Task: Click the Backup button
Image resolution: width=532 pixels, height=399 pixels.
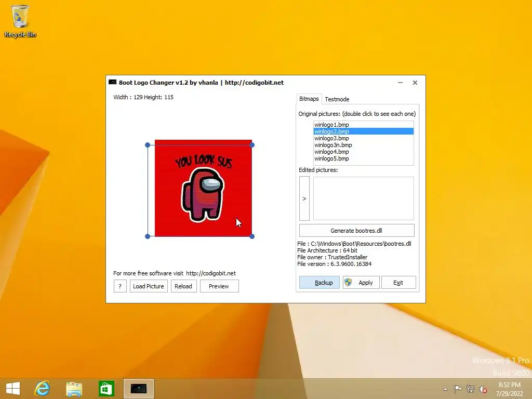Action: (x=320, y=282)
